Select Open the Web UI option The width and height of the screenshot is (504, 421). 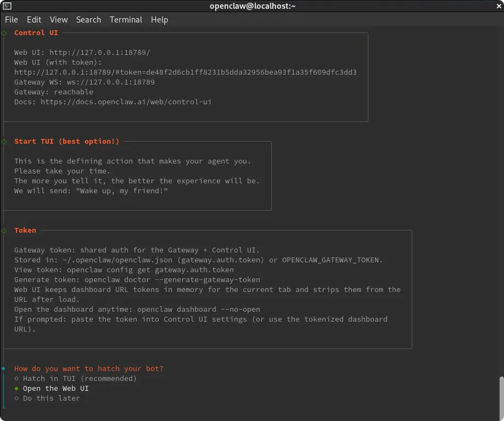(x=52, y=388)
